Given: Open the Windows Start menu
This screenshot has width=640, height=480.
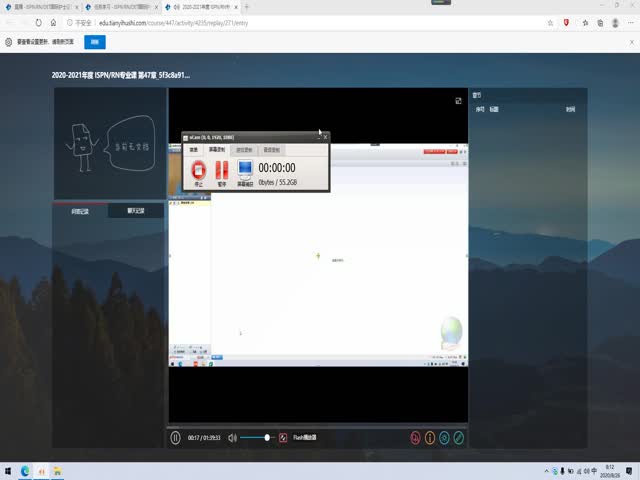Looking at the screenshot, I should coord(8,470).
